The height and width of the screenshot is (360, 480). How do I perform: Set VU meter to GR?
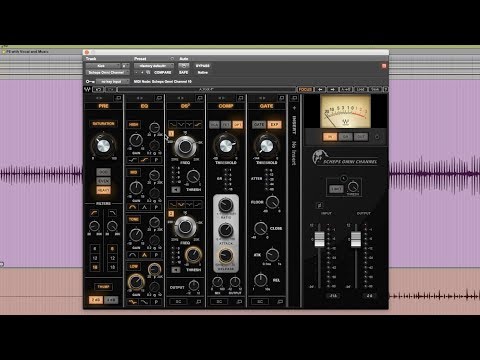[x=345, y=137]
